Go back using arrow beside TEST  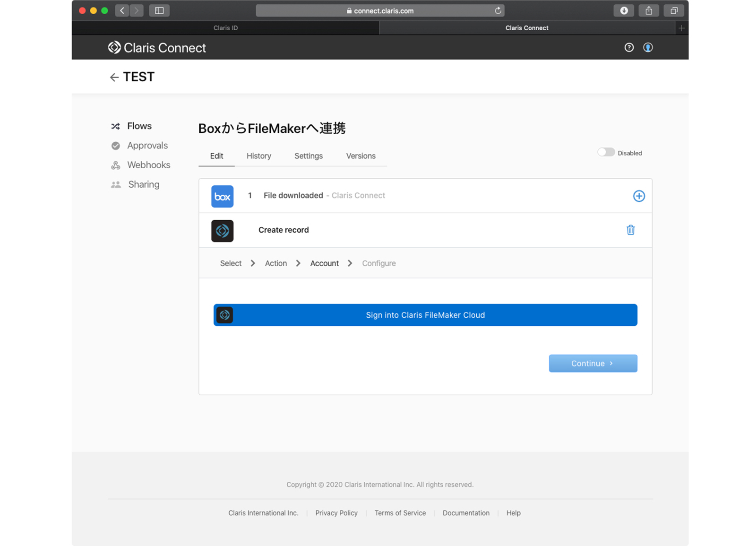(x=114, y=78)
